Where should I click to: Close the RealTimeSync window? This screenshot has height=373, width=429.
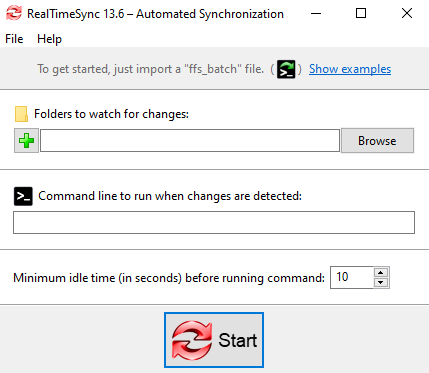(x=407, y=14)
